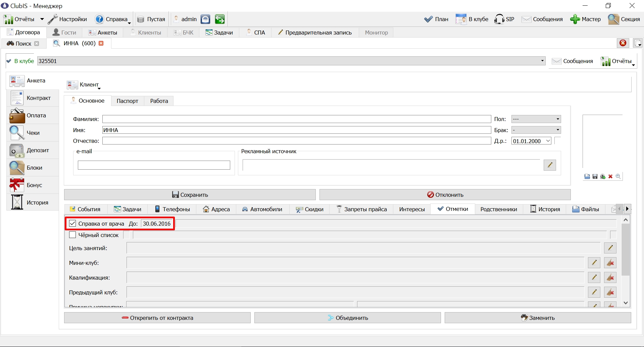Viewport: 644px width, 347px height.
Task: Click the Заменить button
Action: tap(538, 318)
